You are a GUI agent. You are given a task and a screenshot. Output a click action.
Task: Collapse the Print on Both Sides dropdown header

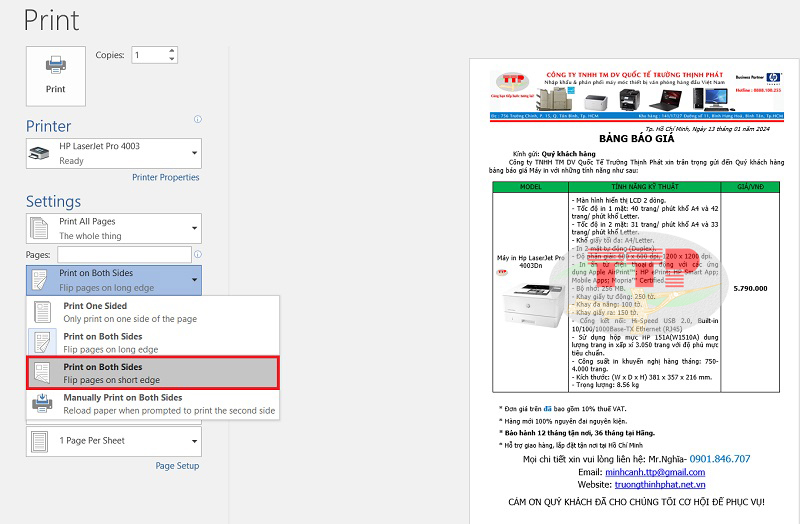(114, 280)
